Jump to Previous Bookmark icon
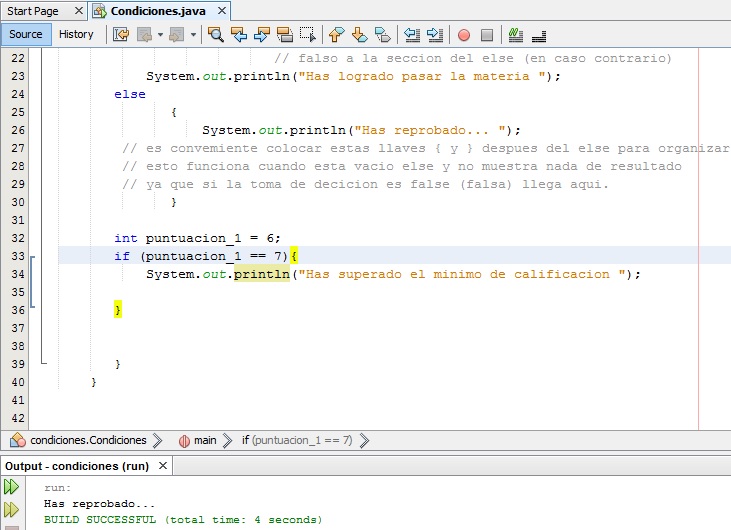Screen dimensions: 731x530 336,34
